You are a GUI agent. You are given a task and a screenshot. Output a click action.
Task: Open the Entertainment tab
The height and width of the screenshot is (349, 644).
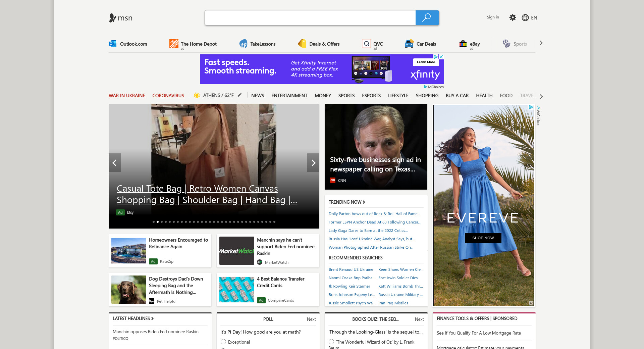click(x=289, y=96)
